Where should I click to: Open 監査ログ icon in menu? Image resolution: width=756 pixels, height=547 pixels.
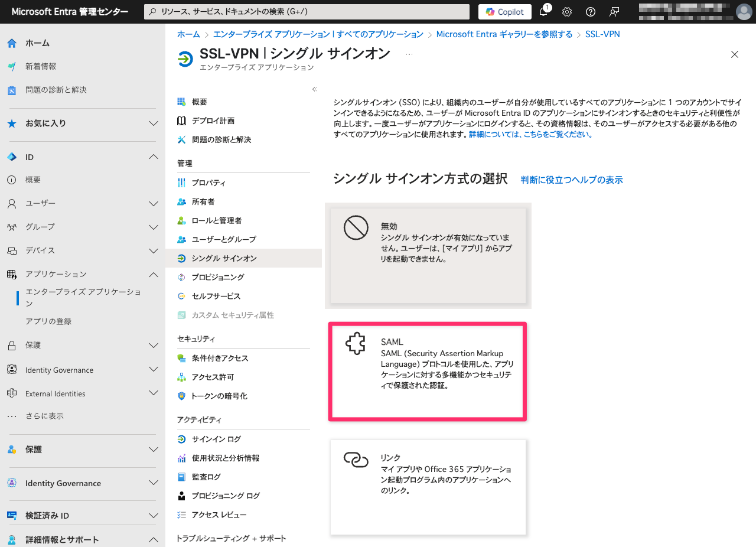click(182, 477)
